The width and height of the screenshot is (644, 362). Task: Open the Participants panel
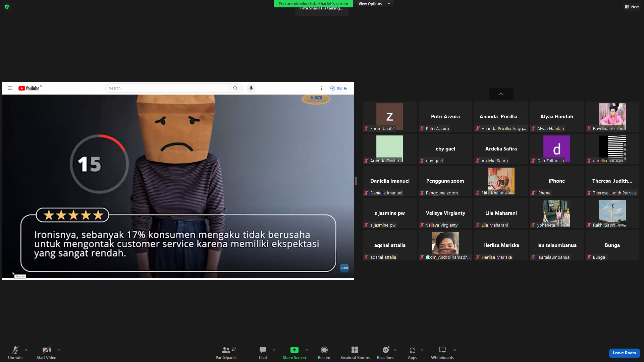click(x=226, y=353)
